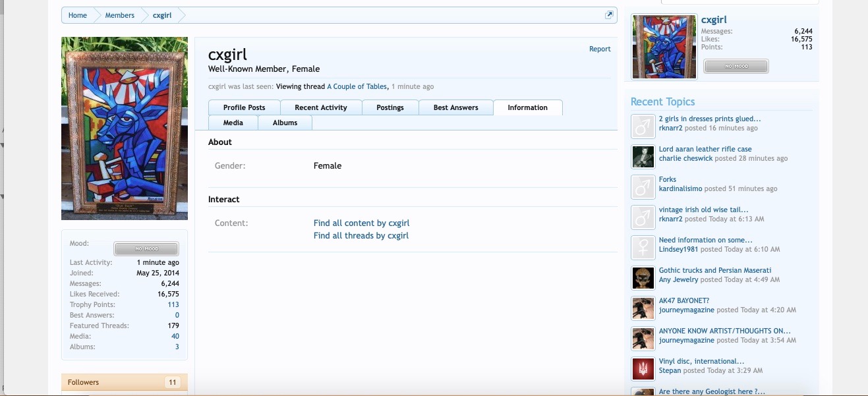
Task: Go to Members breadcrumb
Action: (x=120, y=15)
